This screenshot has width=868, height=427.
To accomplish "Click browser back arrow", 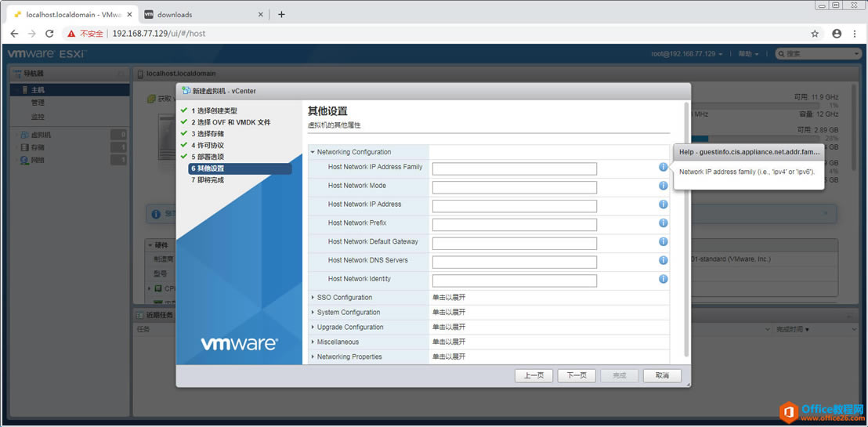I will (14, 33).
